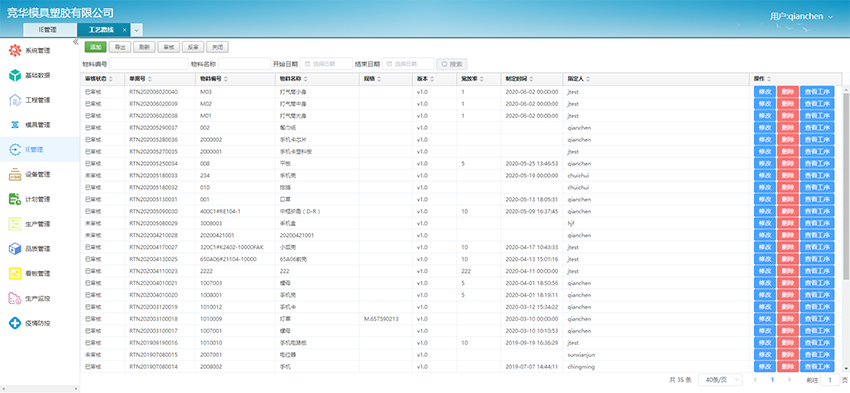850x393 pixels.
Task: Click the 反审 un-audit button
Action: click(x=193, y=47)
